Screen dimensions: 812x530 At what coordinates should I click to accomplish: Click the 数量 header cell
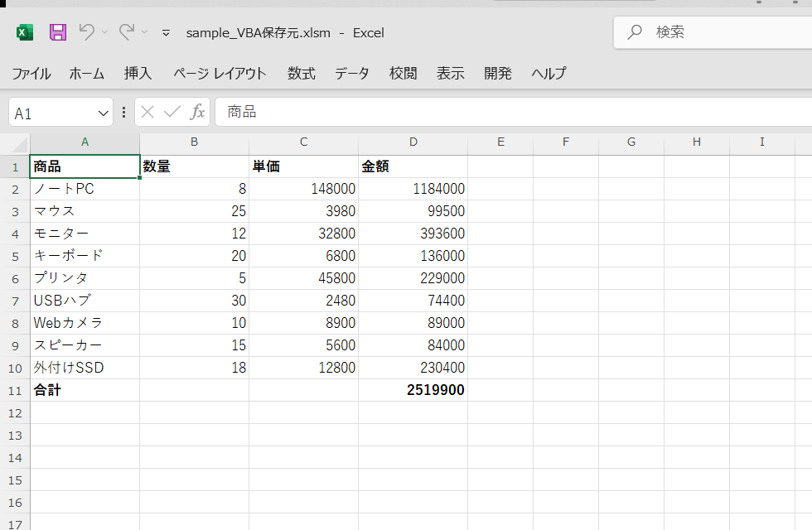point(195,166)
